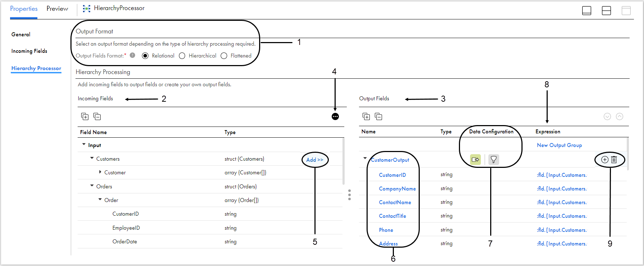Image resolution: width=644 pixels, height=266 pixels.
Task: Collapse all incoming fields icon
Action: (x=97, y=116)
